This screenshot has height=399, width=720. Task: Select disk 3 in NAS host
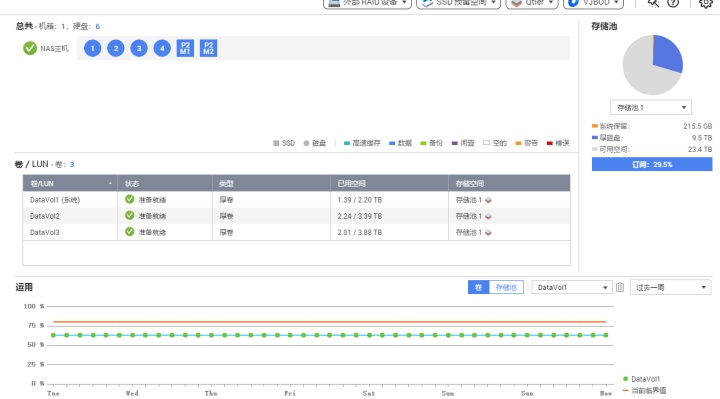point(139,48)
